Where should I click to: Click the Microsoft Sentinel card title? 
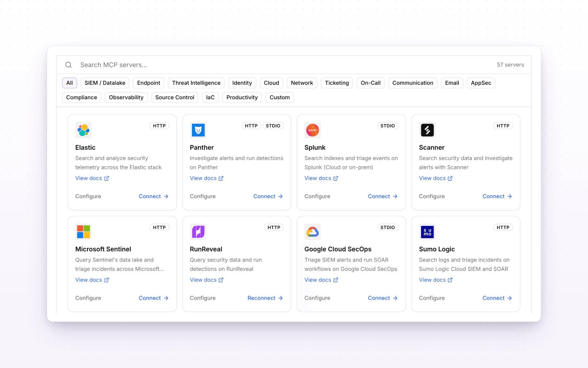(x=103, y=249)
